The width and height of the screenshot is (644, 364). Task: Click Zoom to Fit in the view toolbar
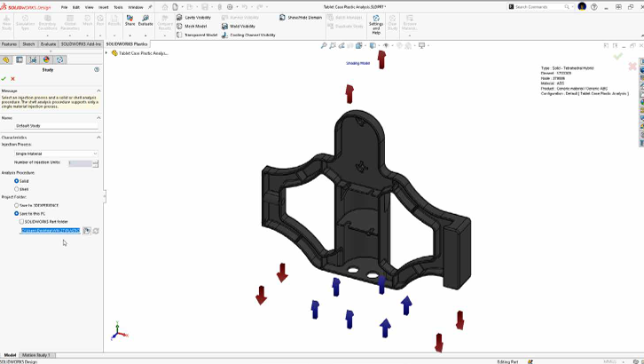tap(324, 45)
